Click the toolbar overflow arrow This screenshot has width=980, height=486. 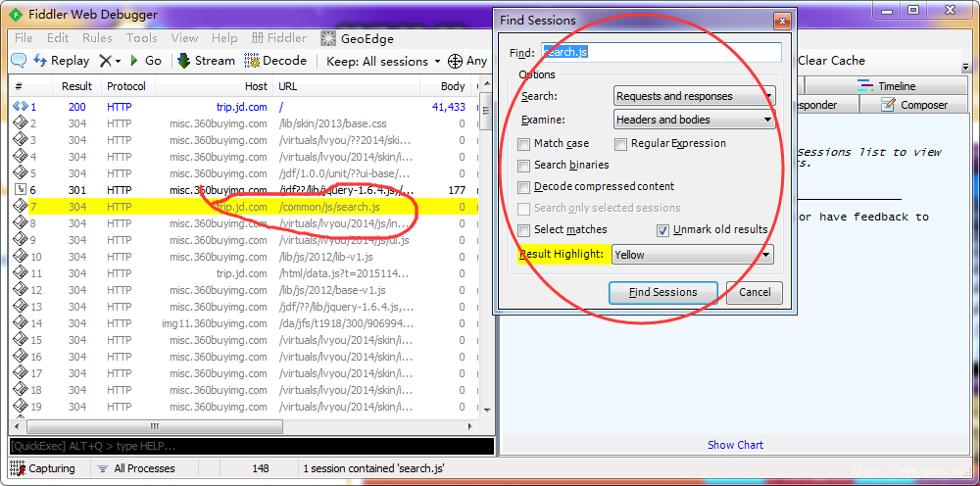coord(965,66)
